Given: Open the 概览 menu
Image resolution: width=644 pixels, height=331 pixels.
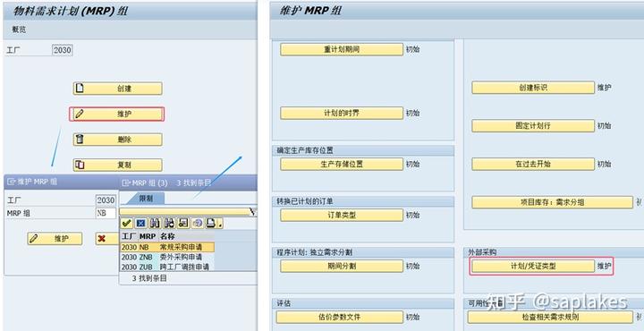Looking at the screenshot, I should [x=20, y=30].
